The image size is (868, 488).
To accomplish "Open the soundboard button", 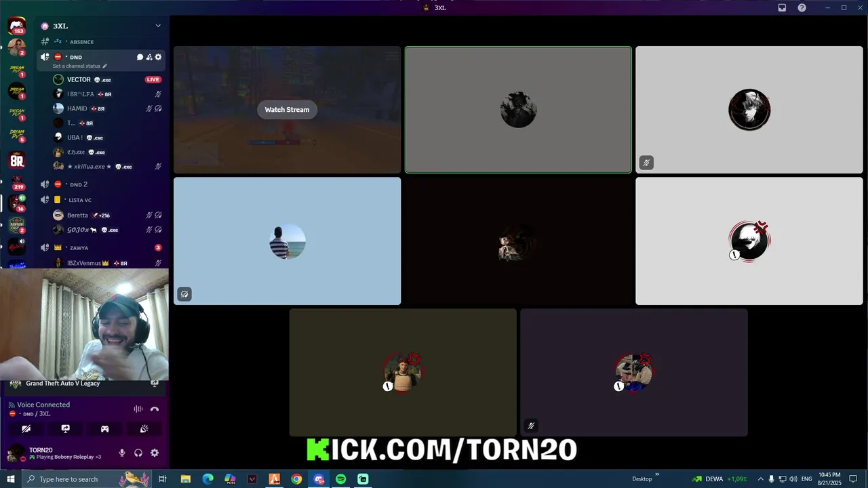I will [x=144, y=429].
